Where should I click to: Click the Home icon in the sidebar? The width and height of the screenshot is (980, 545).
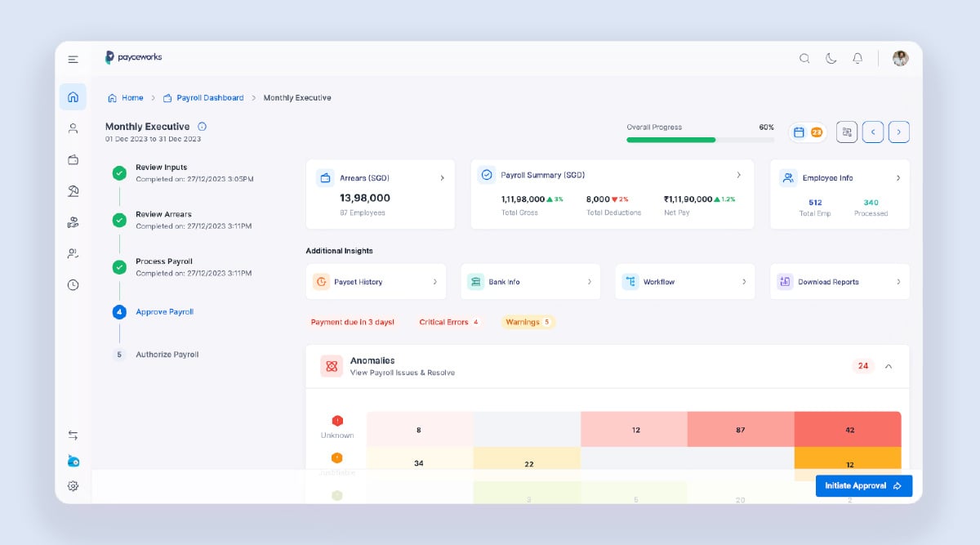pos(73,96)
